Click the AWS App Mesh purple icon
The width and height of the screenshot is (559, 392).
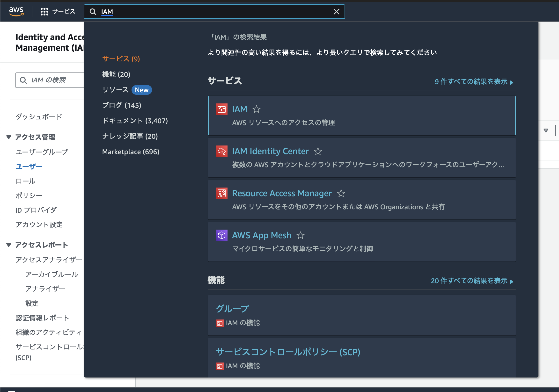coord(221,235)
